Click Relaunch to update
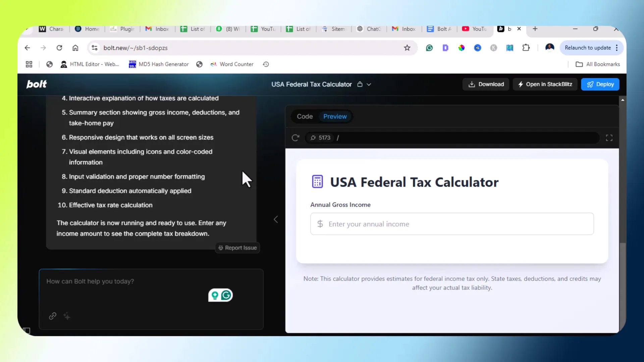 [588, 48]
